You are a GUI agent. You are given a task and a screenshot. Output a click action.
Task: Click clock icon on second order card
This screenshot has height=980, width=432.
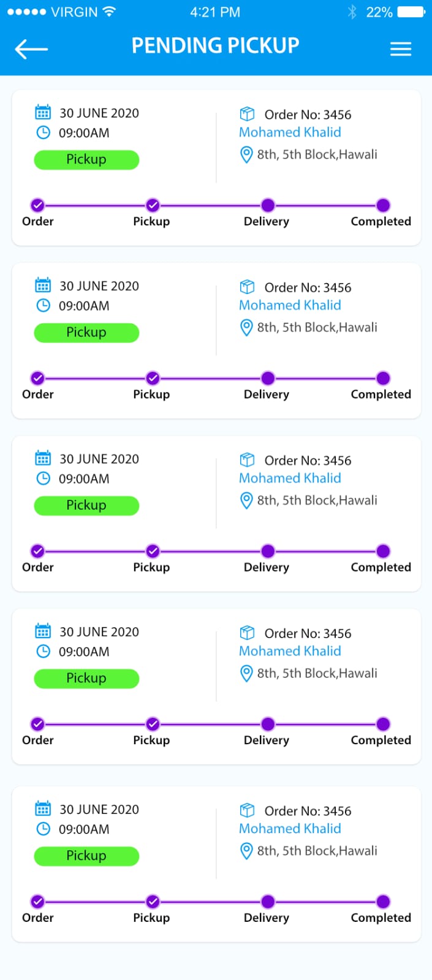(x=43, y=306)
